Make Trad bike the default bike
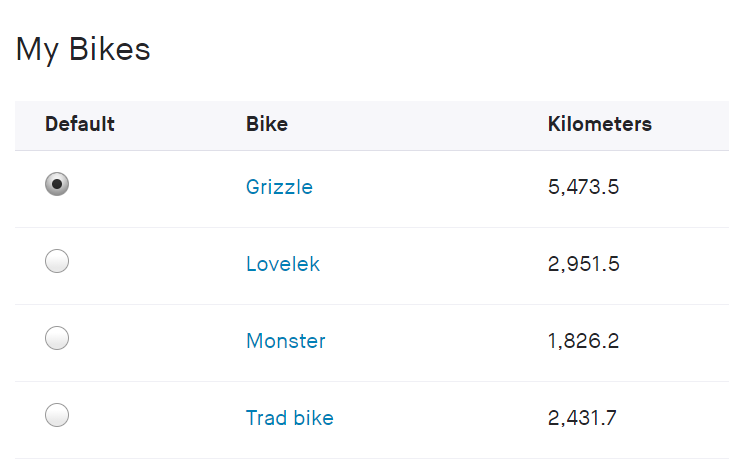Screen dimensions: 729x465 57,415
